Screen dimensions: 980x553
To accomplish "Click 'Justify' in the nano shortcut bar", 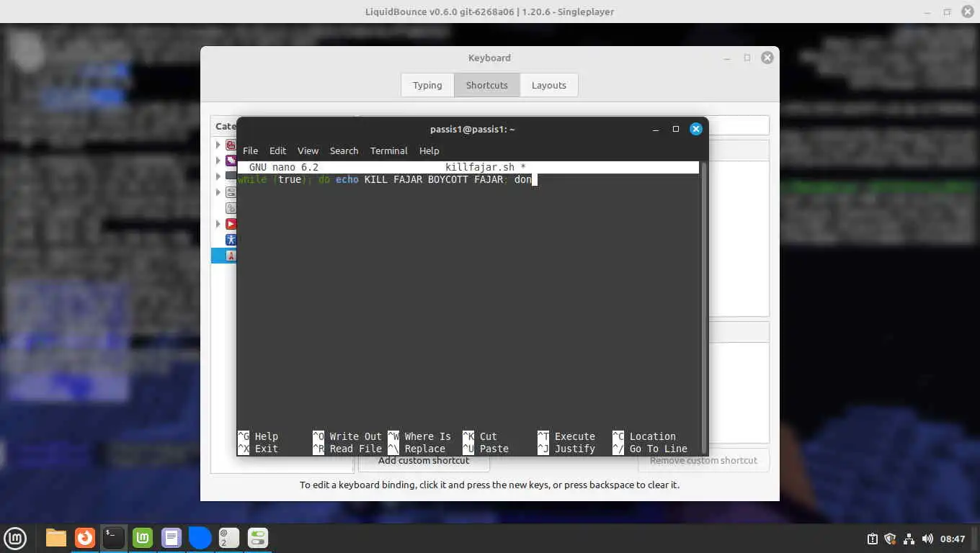I will coord(574,449).
